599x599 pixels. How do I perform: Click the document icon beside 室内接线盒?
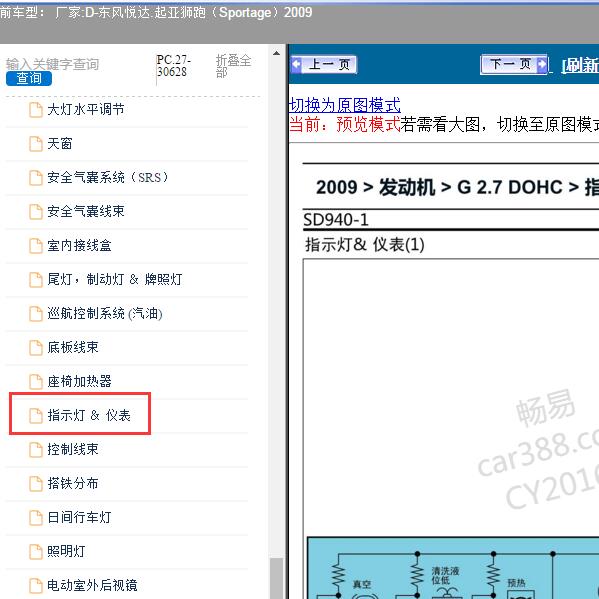pyautogui.click(x=36, y=246)
